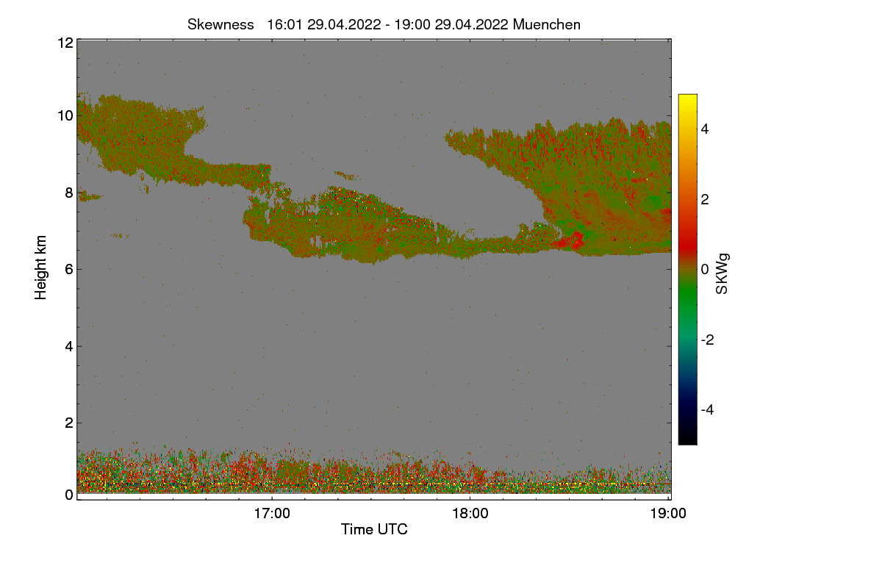The image size is (882, 588).
Task: Click the 19:00 time tick label
Action: pyautogui.click(x=668, y=514)
